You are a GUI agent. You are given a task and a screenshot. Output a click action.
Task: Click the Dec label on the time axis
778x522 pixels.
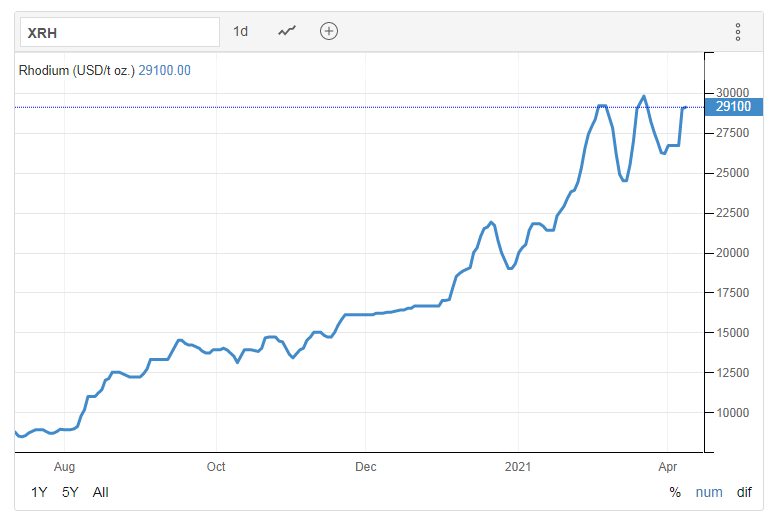pos(366,466)
